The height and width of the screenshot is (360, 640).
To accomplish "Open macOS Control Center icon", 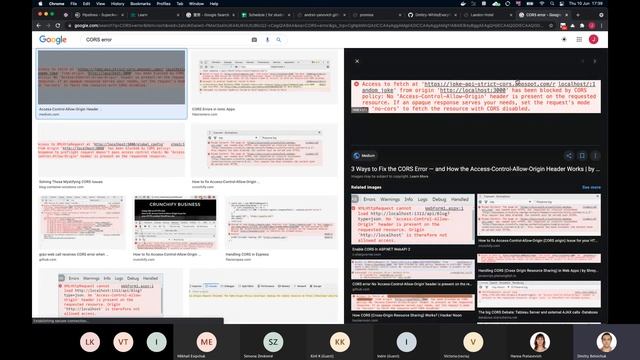I will [562, 4].
